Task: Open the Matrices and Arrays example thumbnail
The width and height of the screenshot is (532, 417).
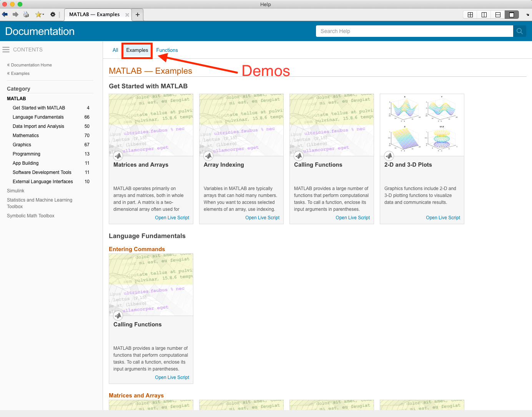Action: (151, 125)
